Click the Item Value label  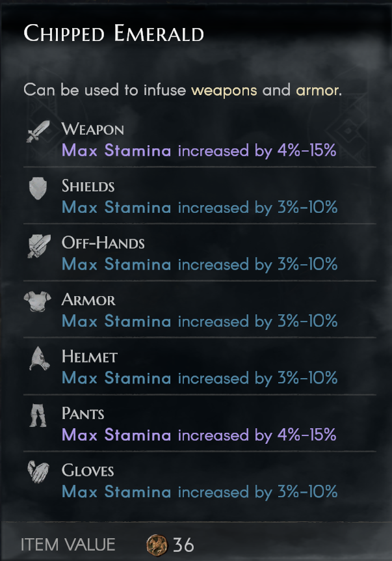click(68, 544)
